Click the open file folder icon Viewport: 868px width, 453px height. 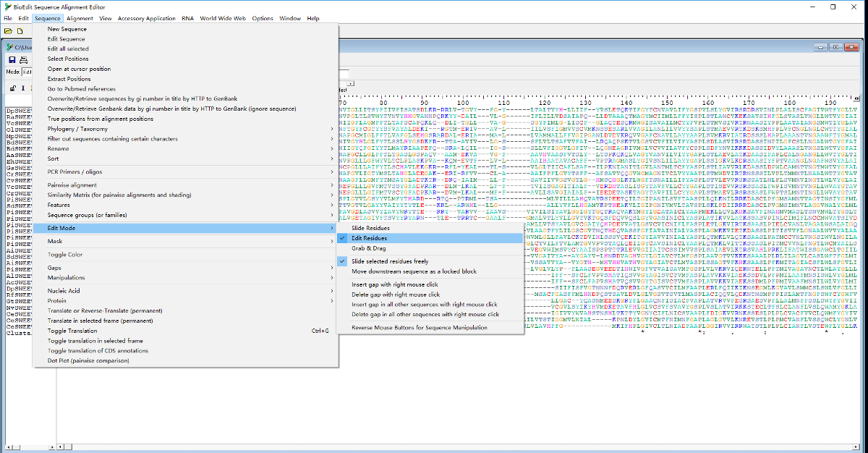click(x=9, y=31)
